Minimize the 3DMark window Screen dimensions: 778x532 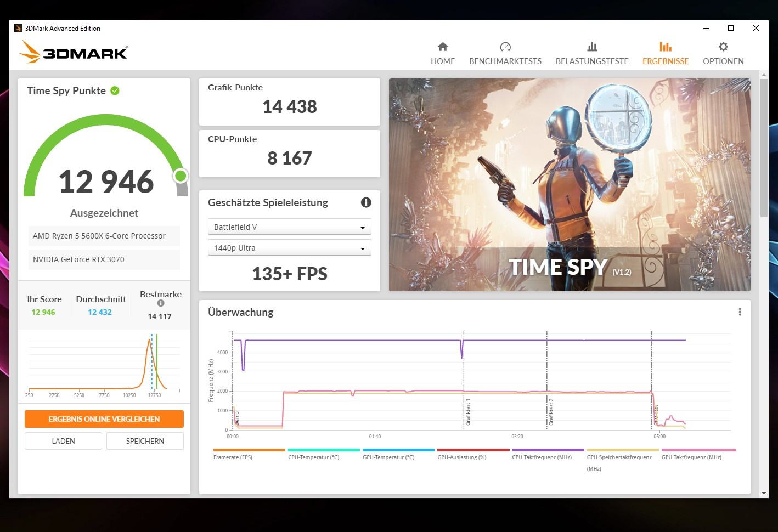point(706,28)
